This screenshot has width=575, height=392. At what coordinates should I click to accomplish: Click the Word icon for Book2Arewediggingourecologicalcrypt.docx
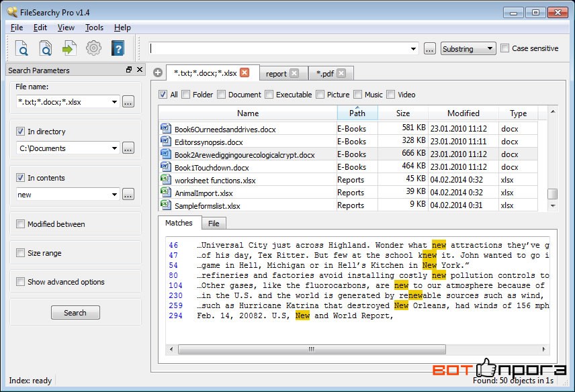[x=166, y=154]
